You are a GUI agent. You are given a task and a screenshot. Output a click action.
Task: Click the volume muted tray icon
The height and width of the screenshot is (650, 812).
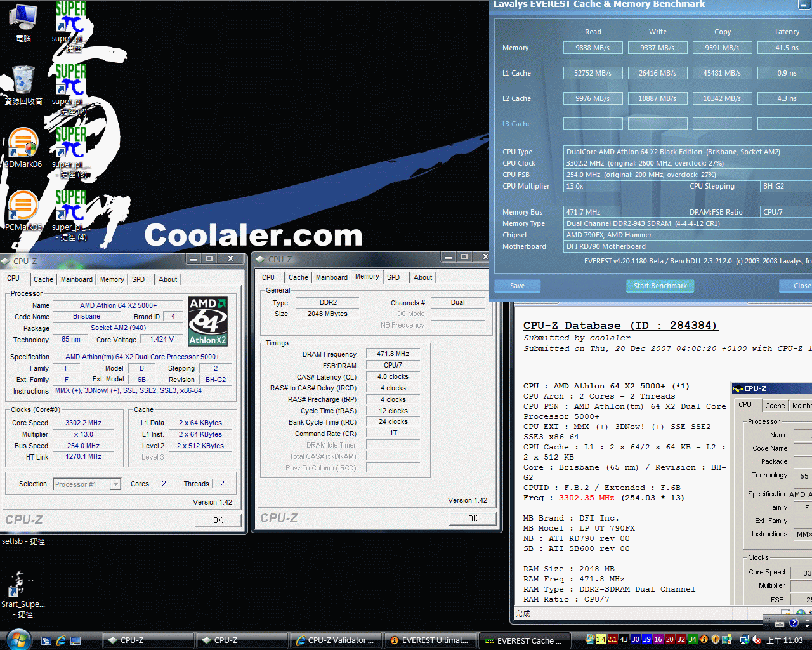pos(756,640)
